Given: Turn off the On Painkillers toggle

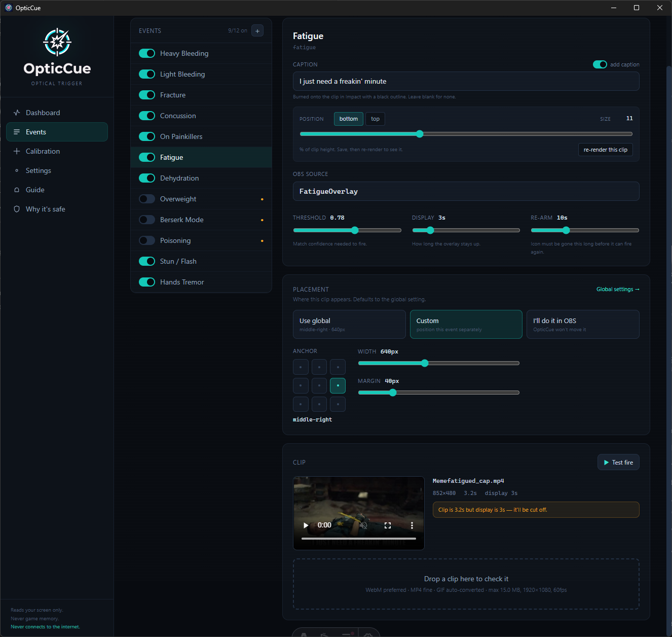Looking at the screenshot, I should [147, 136].
